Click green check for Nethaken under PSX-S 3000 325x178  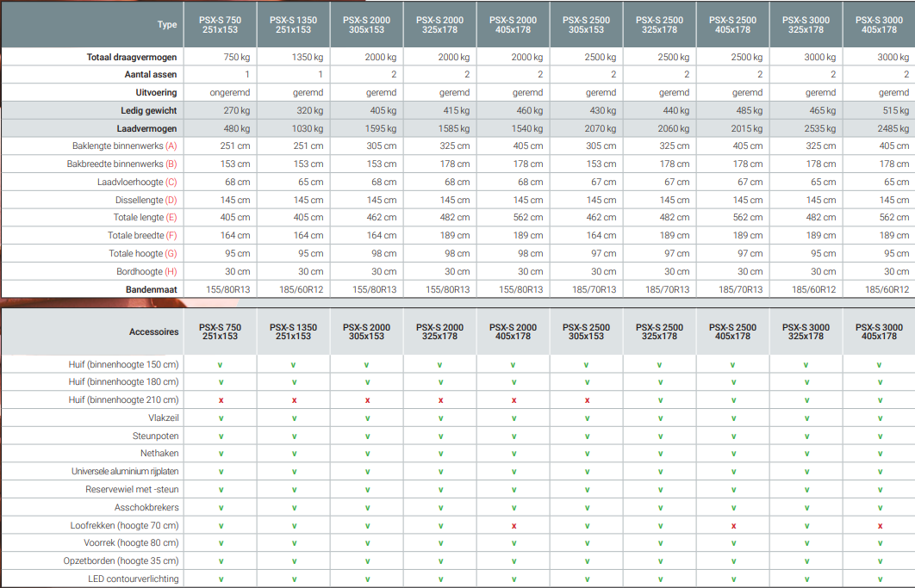pos(807,454)
